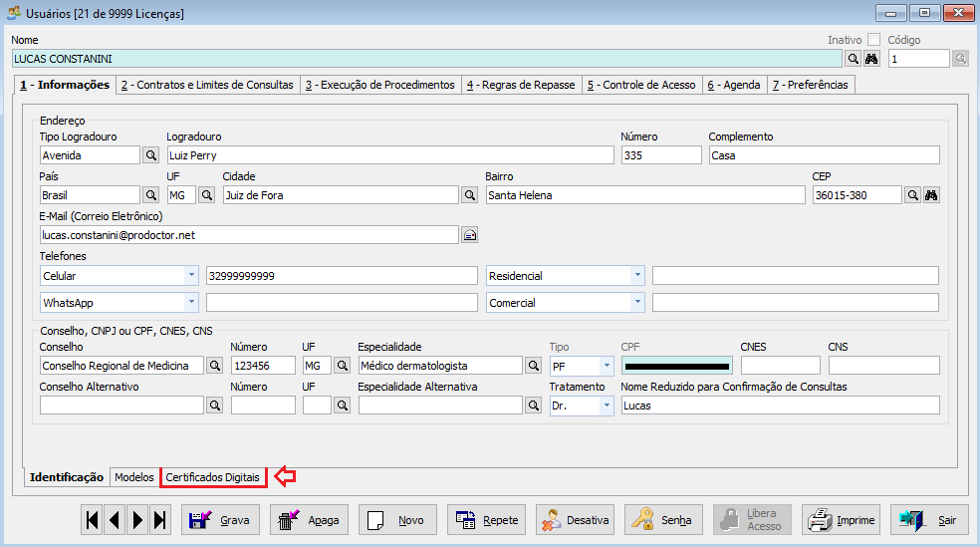Open WhatsApp phone type dropdown
980x547 pixels.
pos(191,303)
